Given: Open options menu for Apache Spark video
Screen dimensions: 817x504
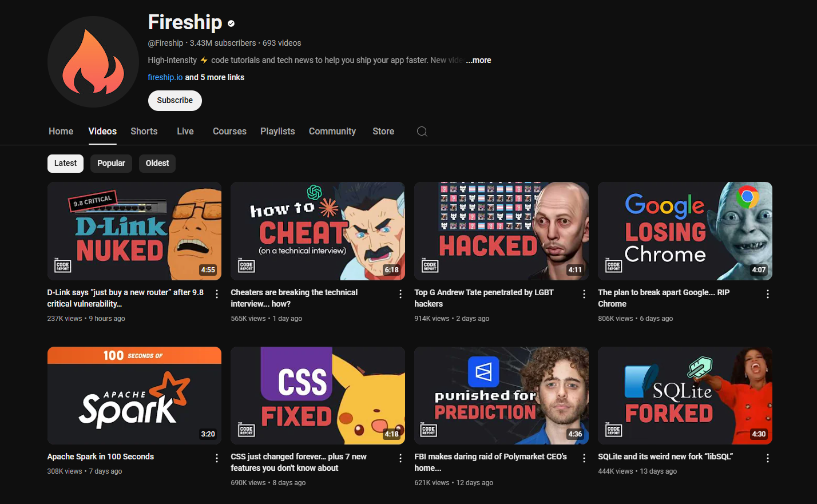Looking at the screenshot, I should coord(217,458).
